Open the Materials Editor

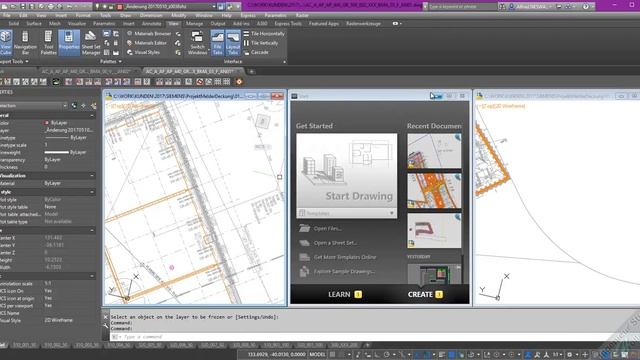147,43
